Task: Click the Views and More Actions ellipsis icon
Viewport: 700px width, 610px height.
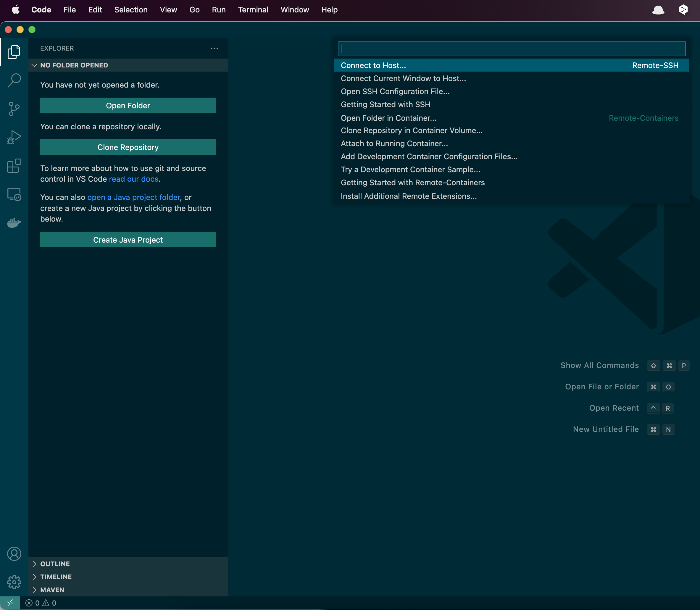Action: tap(214, 48)
